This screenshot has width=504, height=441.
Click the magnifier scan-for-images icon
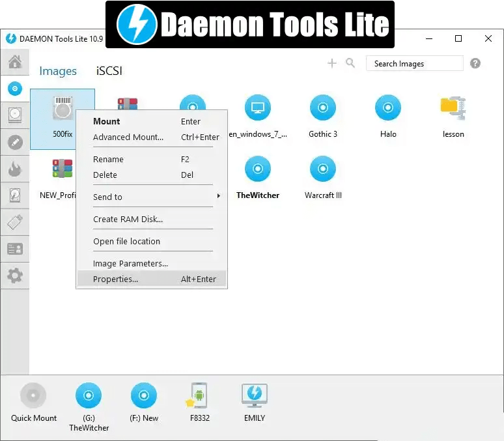350,63
